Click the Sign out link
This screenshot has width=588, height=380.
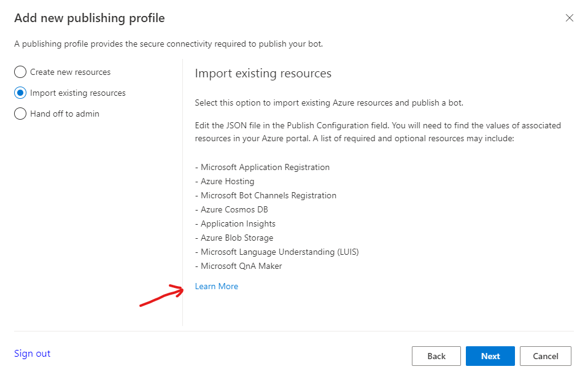(33, 354)
